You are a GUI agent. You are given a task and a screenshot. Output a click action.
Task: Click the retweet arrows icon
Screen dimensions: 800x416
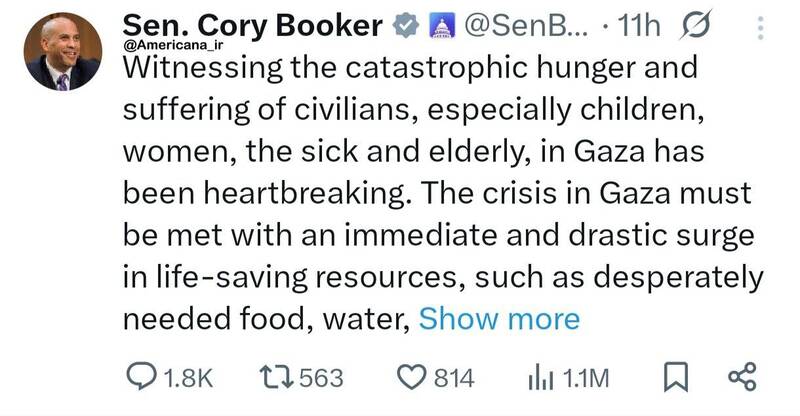coord(276,377)
